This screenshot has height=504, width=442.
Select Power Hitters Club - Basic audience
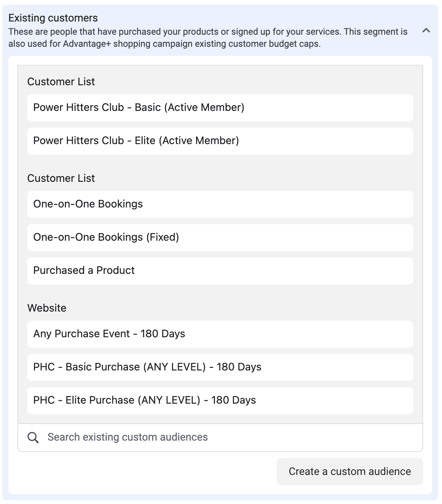click(220, 108)
